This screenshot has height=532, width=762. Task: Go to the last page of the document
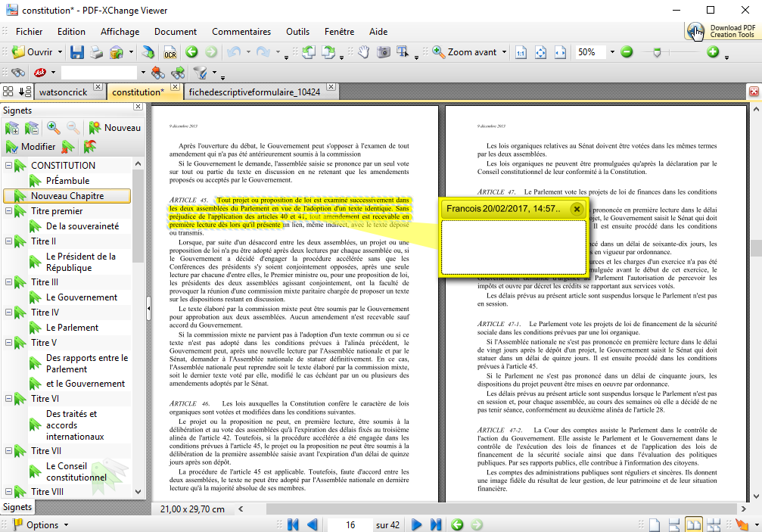pyautogui.click(x=436, y=524)
